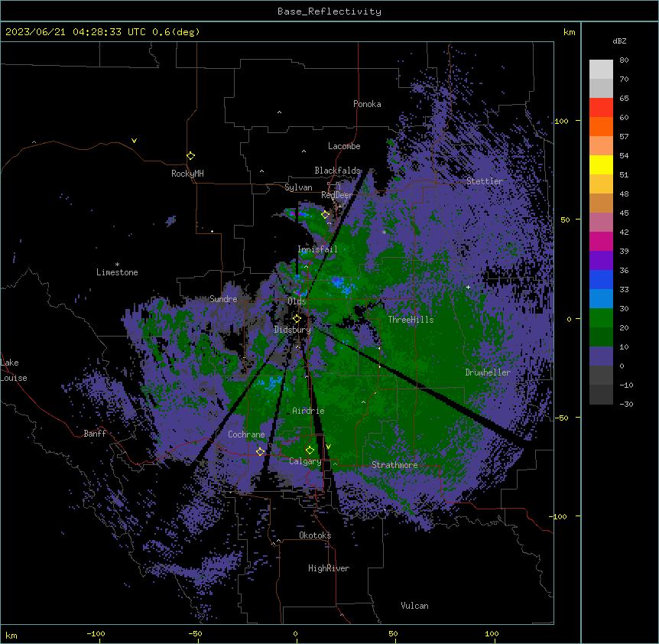659x644 pixels.
Task: Choose the light blue 30-33 dBZ swatch
Action: tap(601, 299)
